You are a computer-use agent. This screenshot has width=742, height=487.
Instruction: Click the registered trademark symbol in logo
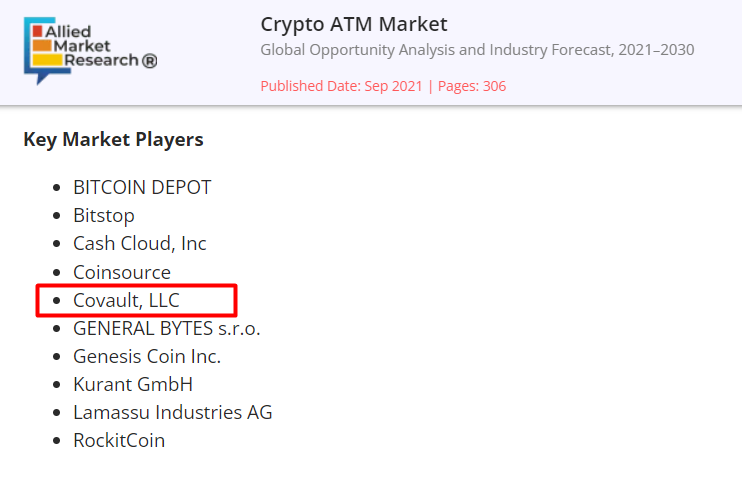tap(150, 61)
